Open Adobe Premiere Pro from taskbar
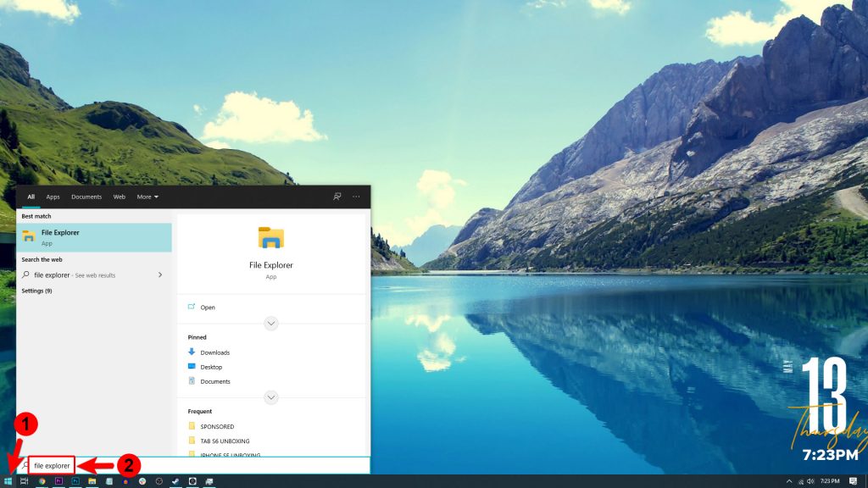868x488 pixels. click(x=58, y=481)
